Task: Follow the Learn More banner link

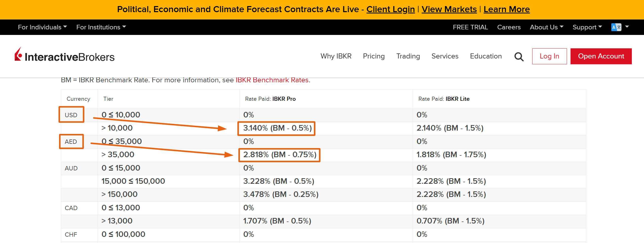Action: tap(506, 9)
